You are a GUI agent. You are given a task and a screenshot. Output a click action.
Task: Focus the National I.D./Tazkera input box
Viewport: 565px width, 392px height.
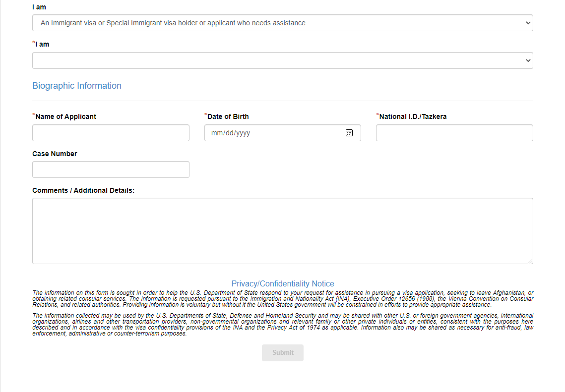point(454,133)
